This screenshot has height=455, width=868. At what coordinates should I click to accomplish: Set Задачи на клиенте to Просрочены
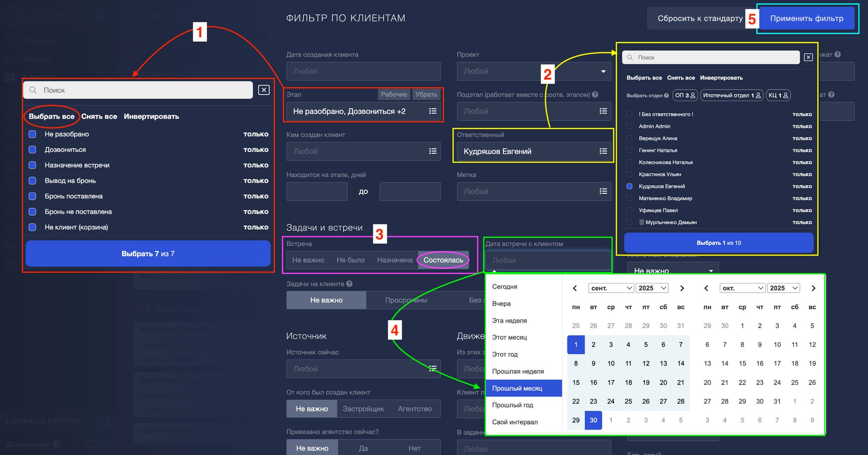point(406,300)
